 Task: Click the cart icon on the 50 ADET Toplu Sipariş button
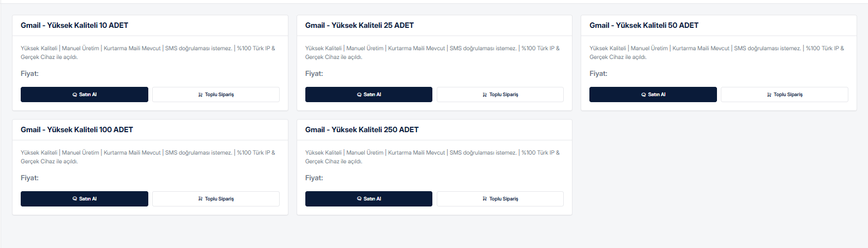(x=769, y=95)
